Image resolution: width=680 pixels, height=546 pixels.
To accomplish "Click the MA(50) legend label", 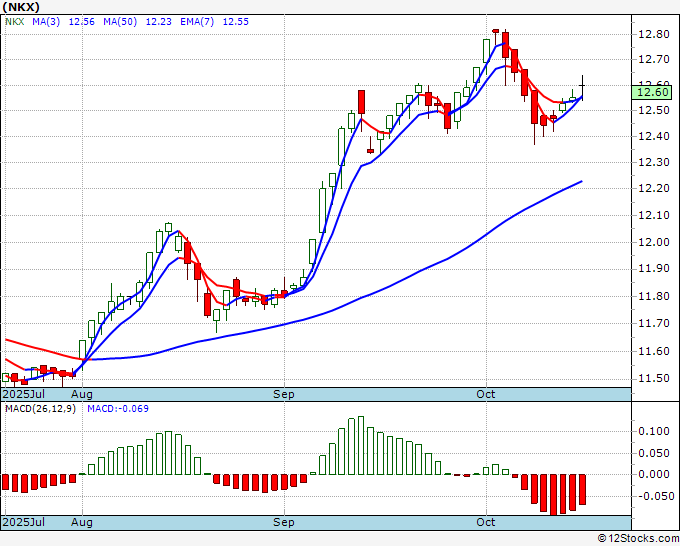I will tap(120, 22).
